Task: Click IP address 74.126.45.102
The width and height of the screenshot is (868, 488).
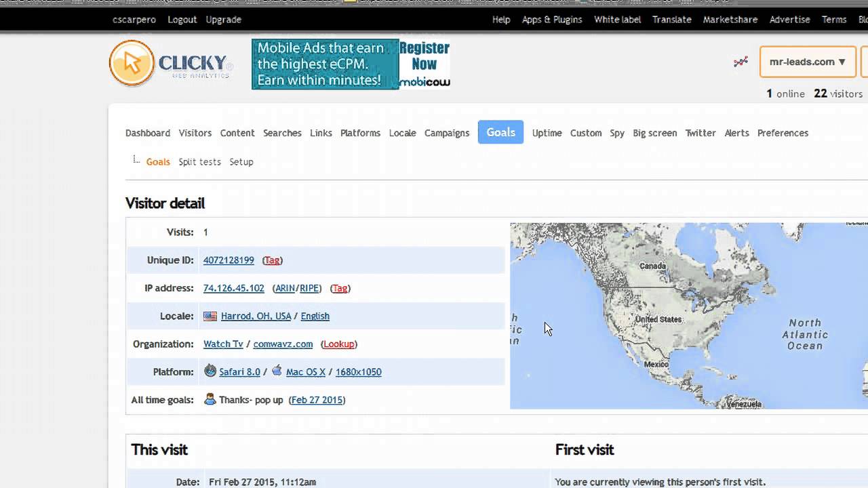Action: pos(234,288)
